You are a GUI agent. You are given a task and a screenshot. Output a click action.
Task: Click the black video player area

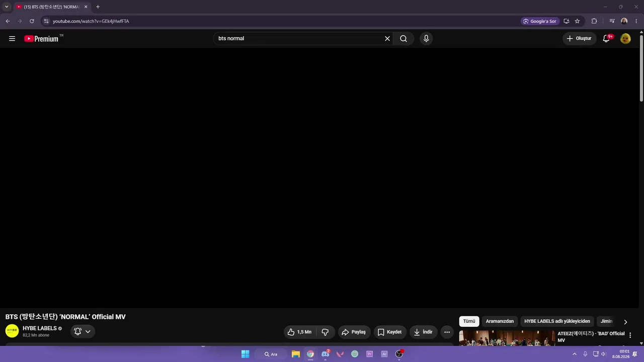pos(319,178)
